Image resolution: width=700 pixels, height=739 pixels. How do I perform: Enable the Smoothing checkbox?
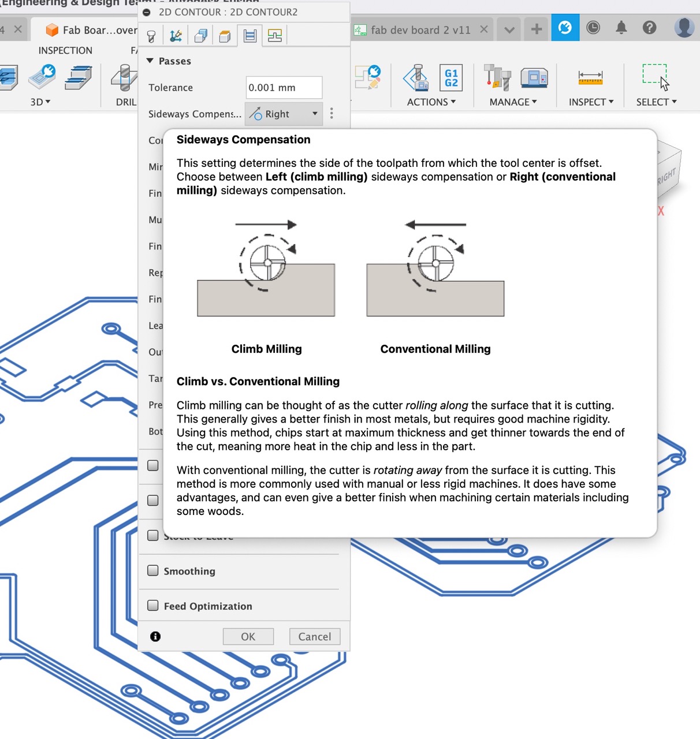click(153, 570)
